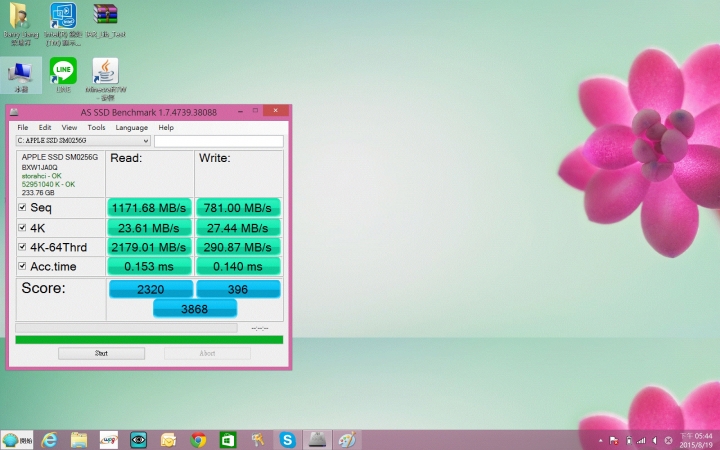Maximize the AS SSD Benchmark window
Screen dimensions: 720x450
coord(255,111)
